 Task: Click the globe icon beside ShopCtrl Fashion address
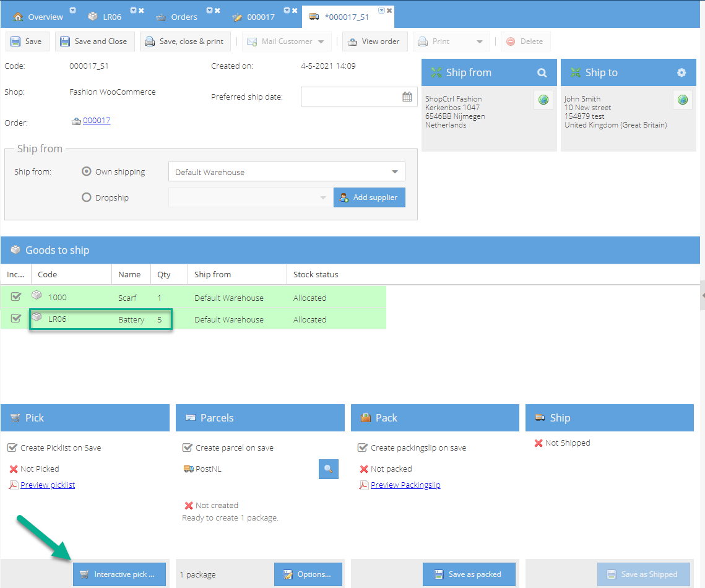tap(543, 100)
